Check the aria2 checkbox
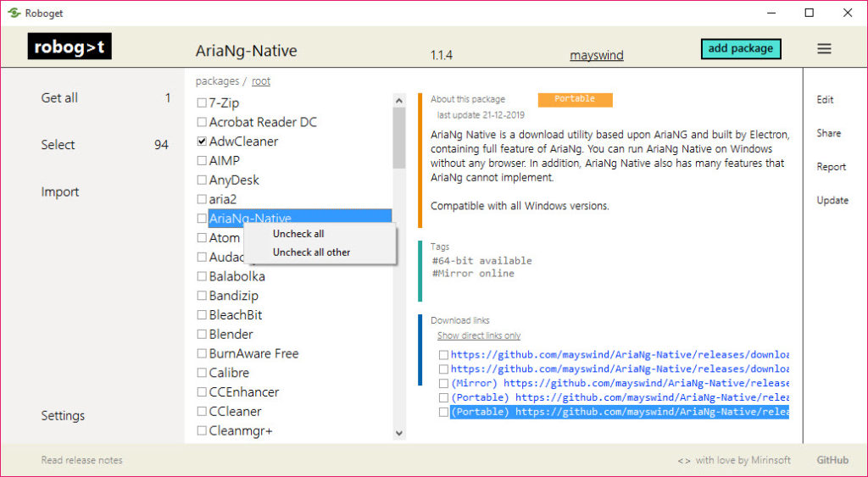868x477 pixels. click(202, 199)
